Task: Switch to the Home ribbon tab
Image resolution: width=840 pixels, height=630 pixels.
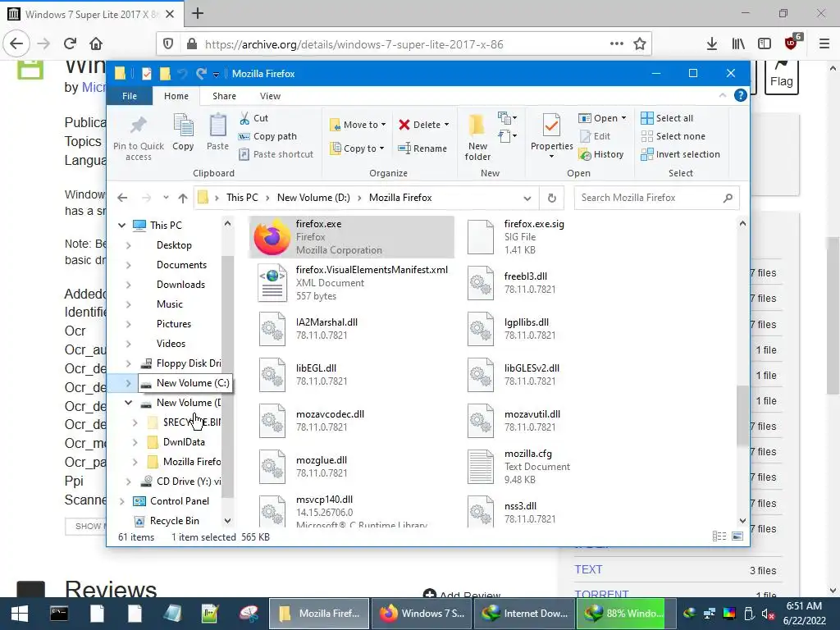Action: coord(176,96)
